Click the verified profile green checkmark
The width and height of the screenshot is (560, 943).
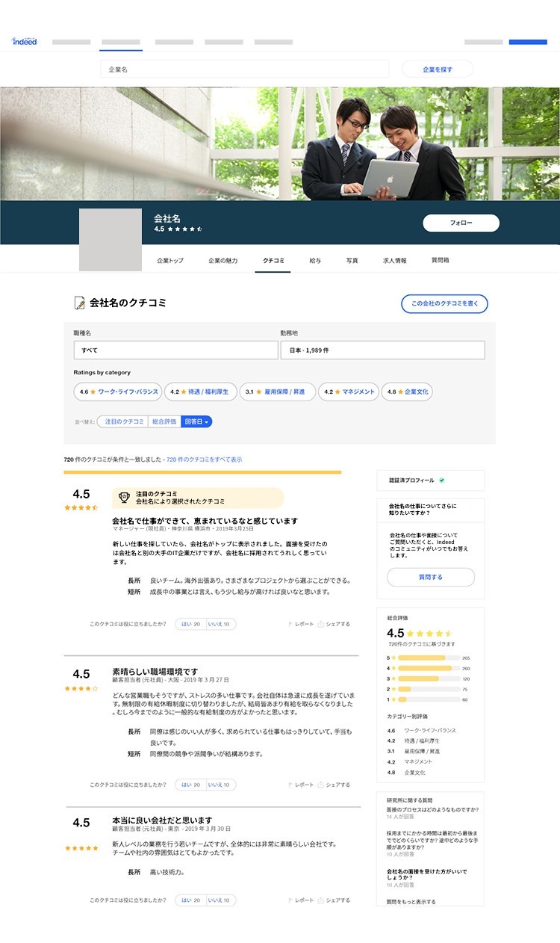pyautogui.click(x=442, y=480)
